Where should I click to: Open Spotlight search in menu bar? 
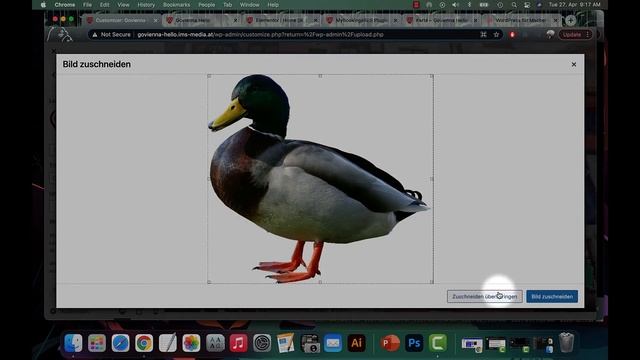coord(514,5)
